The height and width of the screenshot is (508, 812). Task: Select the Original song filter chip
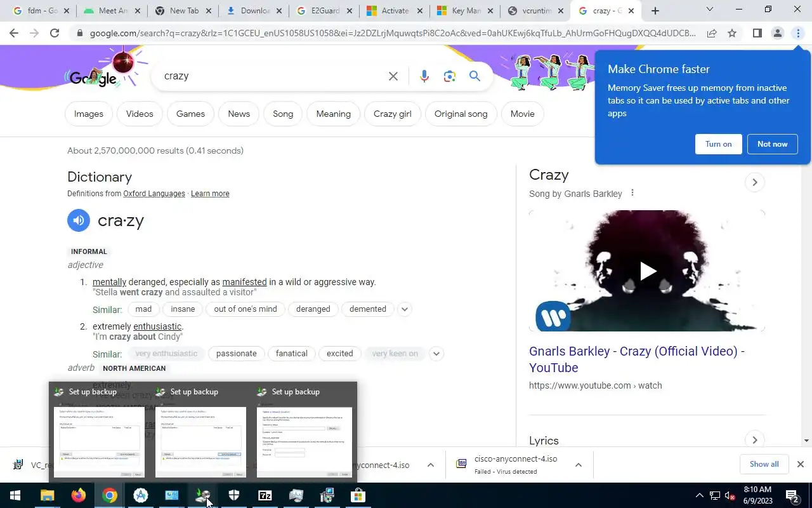pyautogui.click(x=461, y=114)
